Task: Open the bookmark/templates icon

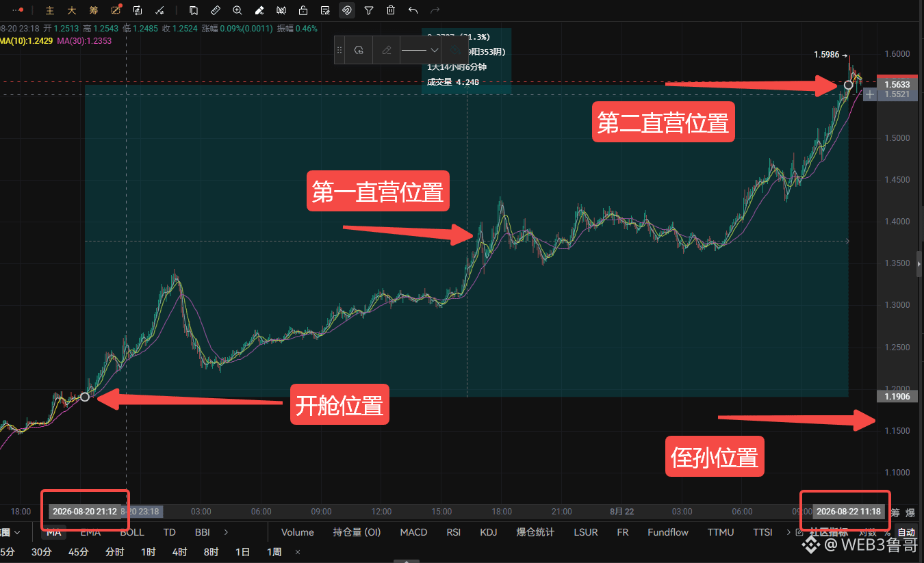Action: click(194, 10)
